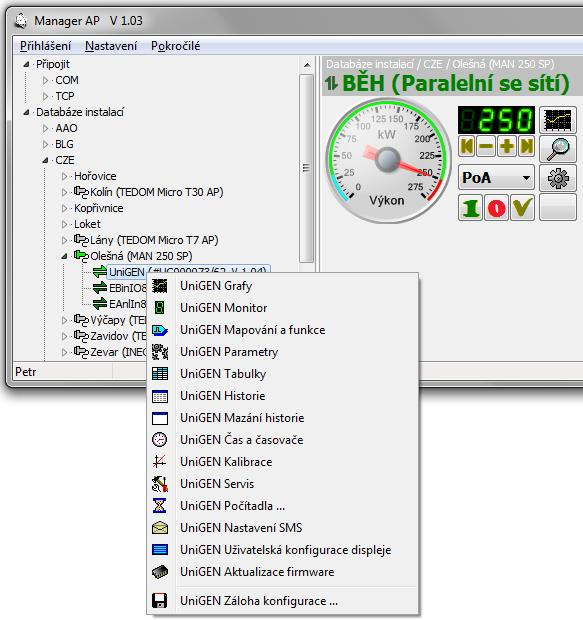Choose UniGEN Parametry menu entry
The image size is (583, 620).
(x=282, y=352)
